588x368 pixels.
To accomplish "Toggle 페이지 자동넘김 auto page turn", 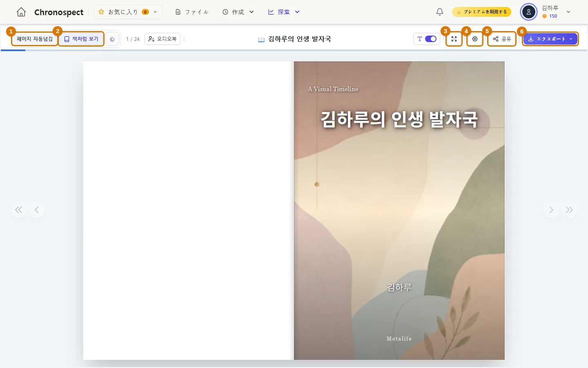I will click(35, 39).
